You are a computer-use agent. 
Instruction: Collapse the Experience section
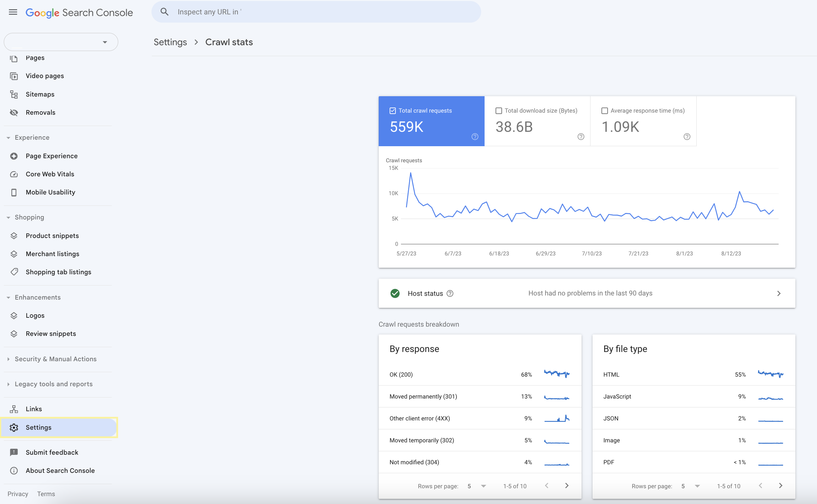[8, 138]
